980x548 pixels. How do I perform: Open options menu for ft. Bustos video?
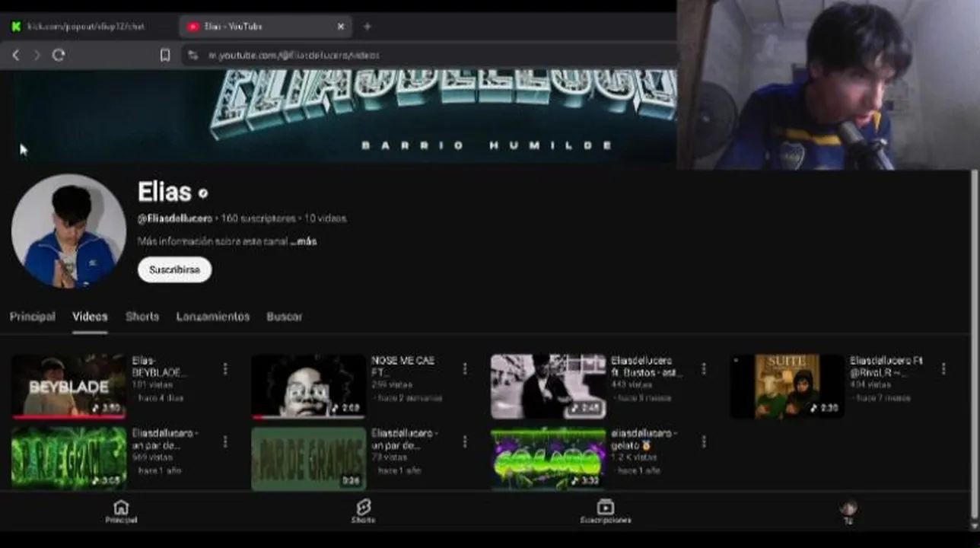click(704, 369)
